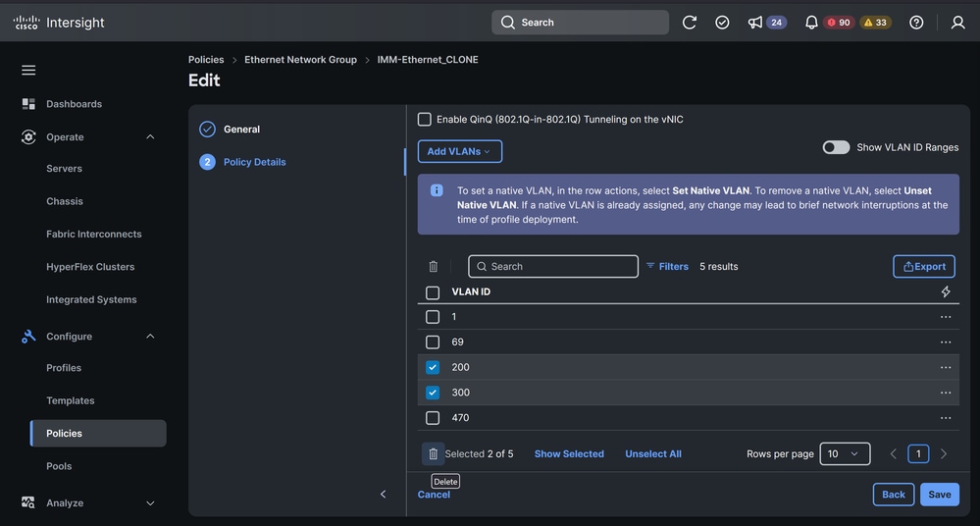
Task: Click the lightning bolt column actions icon
Action: [x=946, y=291]
